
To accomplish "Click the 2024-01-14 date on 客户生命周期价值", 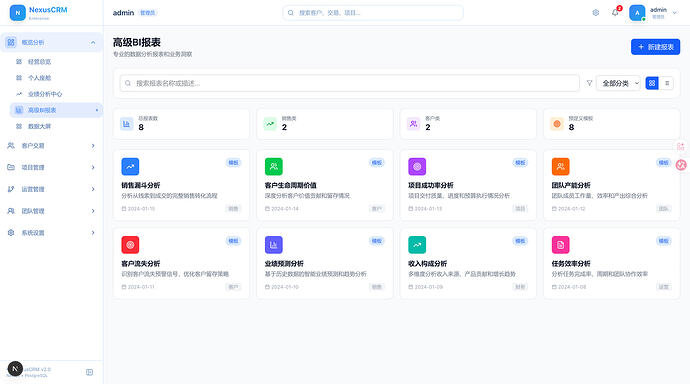I will [284, 208].
